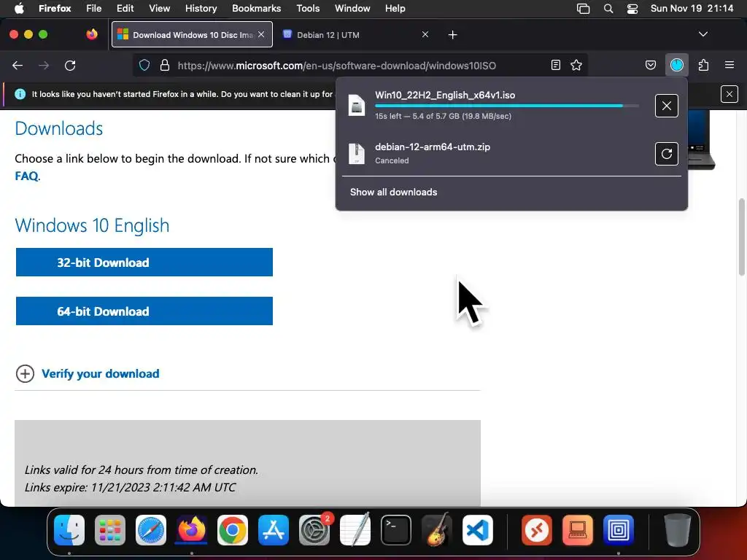Click the Win10_22H2_English_x64v1.iso download entry name

tap(445, 96)
